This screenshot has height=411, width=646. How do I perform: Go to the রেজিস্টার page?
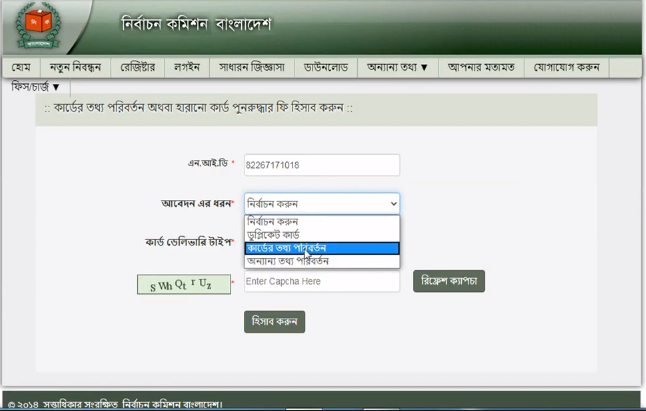click(138, 67)
